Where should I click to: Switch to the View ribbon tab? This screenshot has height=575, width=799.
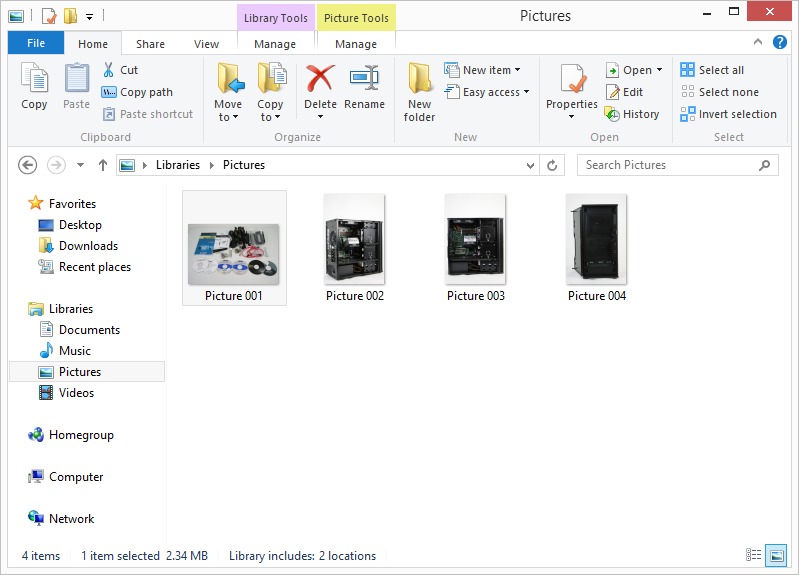click(206, 44)
